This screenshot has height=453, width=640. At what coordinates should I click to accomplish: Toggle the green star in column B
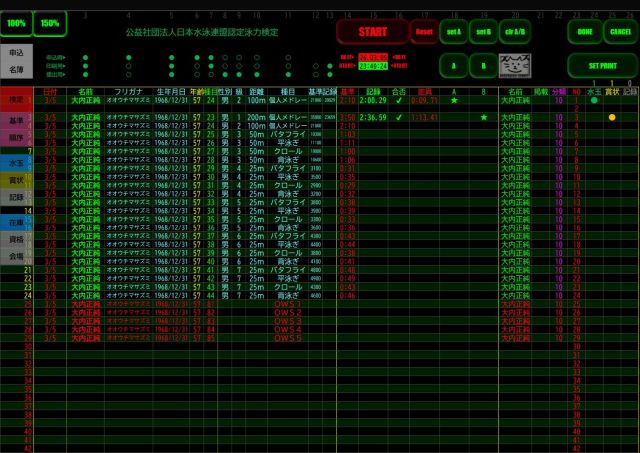tap(484, 117)
